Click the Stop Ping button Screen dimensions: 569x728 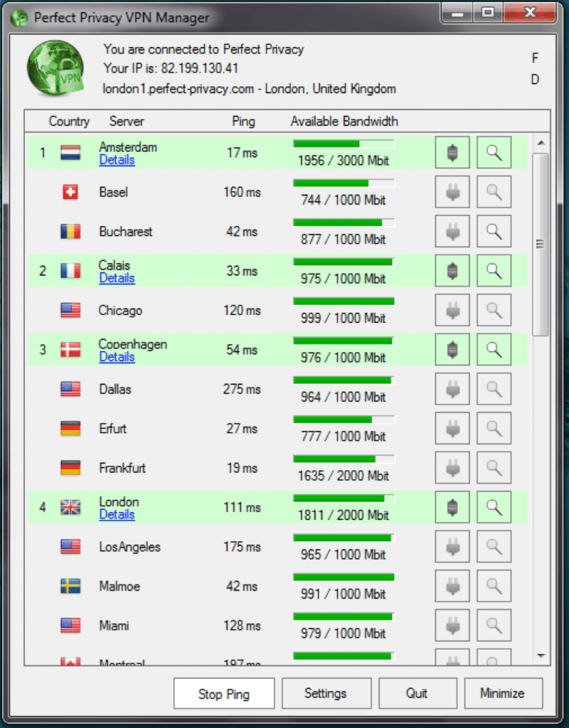[x=224, y=694]
